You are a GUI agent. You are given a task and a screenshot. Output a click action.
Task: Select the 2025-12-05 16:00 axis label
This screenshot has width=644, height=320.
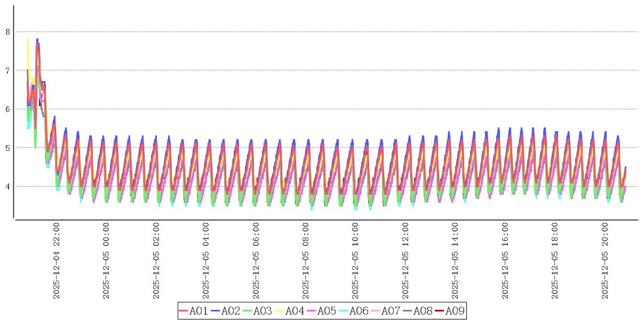click(x=505, y=261)
